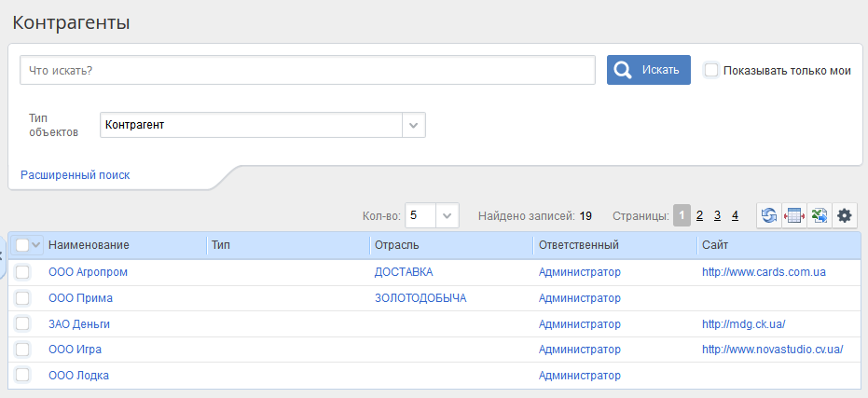Open ООО Прима record
Image resolution: width=868 pixels, height=398 pixels.
pos(81,298)
